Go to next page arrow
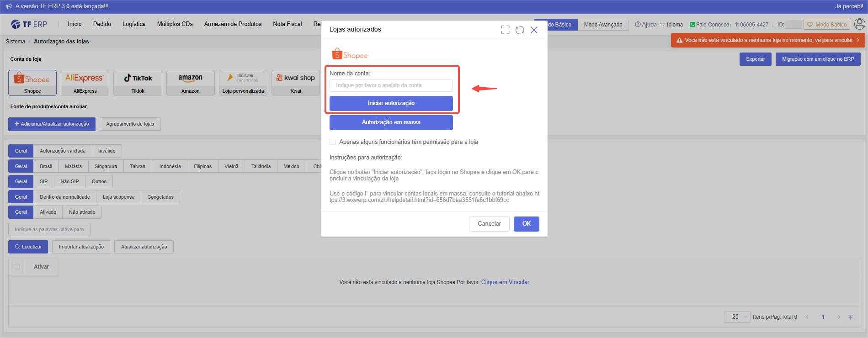Image resolution: width=868 pixels, height=338 pixels. (839, 317)
